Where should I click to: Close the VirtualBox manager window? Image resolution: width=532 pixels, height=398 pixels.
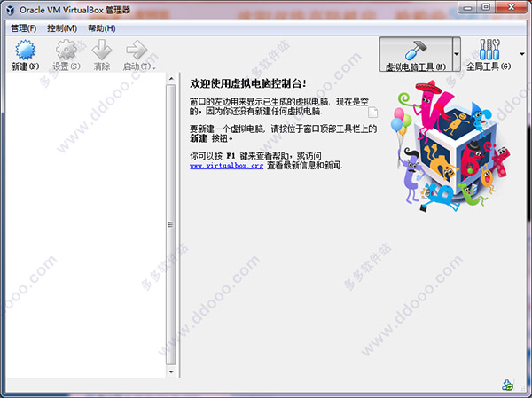click(512, 7)
